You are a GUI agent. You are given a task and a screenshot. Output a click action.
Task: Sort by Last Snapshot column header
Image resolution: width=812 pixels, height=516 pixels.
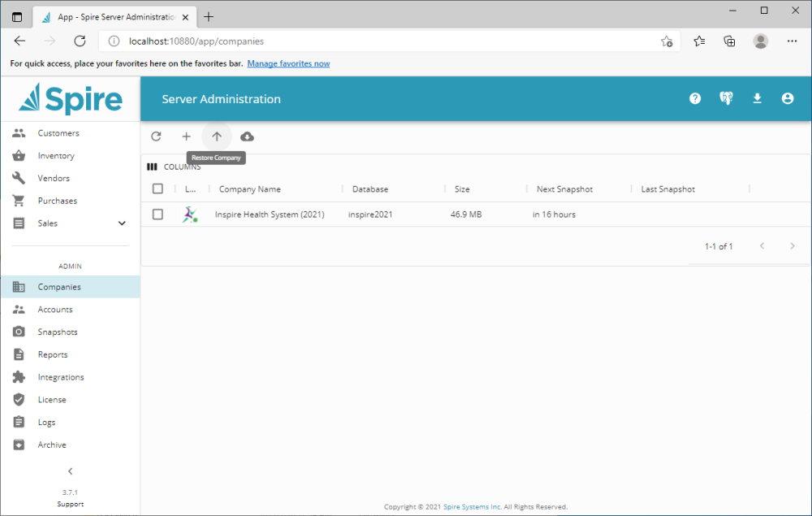668,189
